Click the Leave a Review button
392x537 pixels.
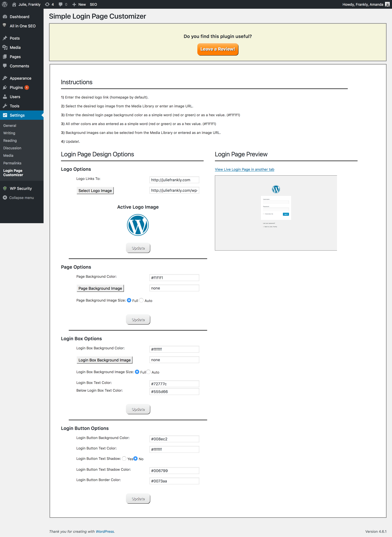[218, 49]
